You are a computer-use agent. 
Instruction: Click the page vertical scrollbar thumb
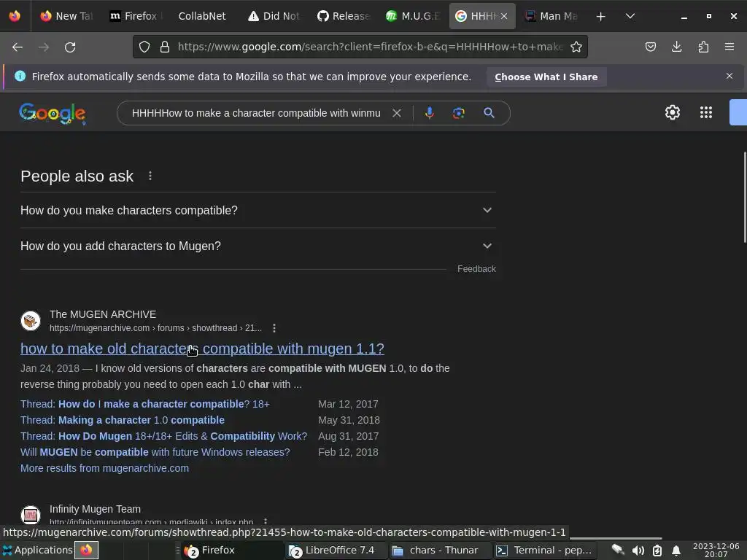pos(745,197)
